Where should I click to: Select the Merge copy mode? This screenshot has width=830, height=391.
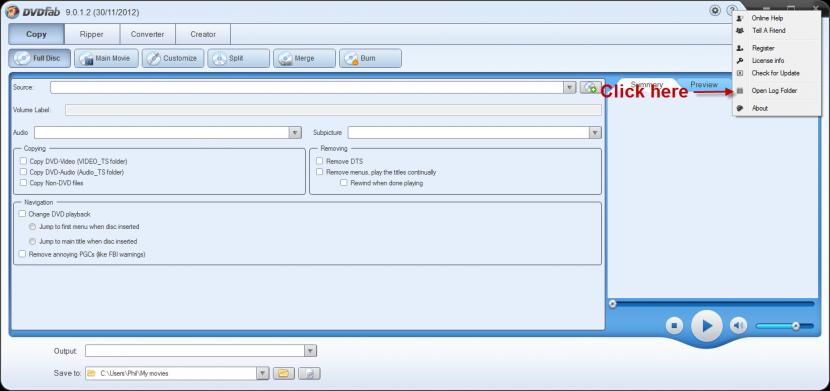pyautogui.click(x=304, y=58)
